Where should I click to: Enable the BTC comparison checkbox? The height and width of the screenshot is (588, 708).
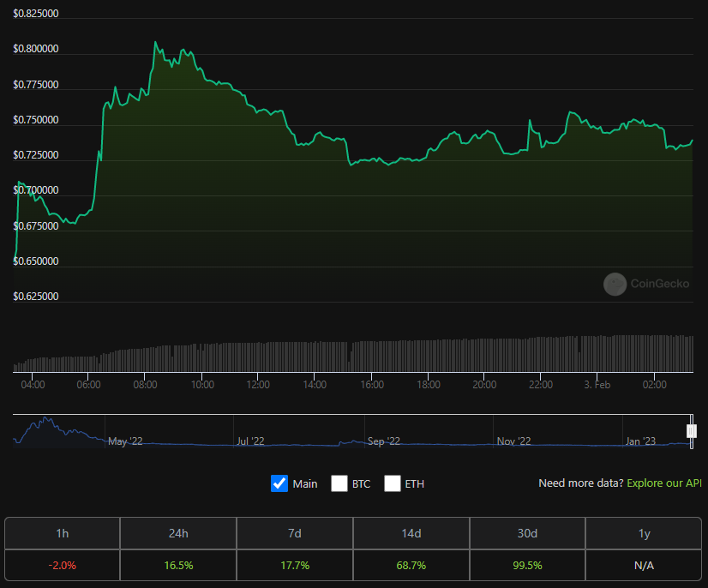(x=339, y=483)
